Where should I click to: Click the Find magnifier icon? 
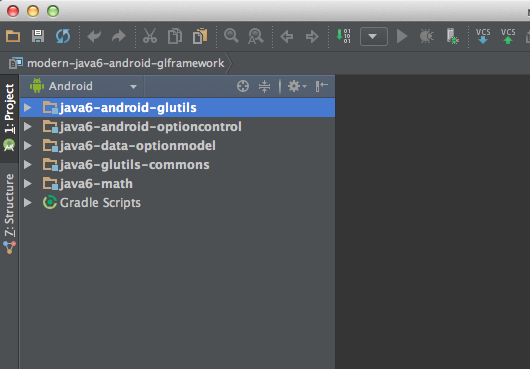(x=231, y=35)
